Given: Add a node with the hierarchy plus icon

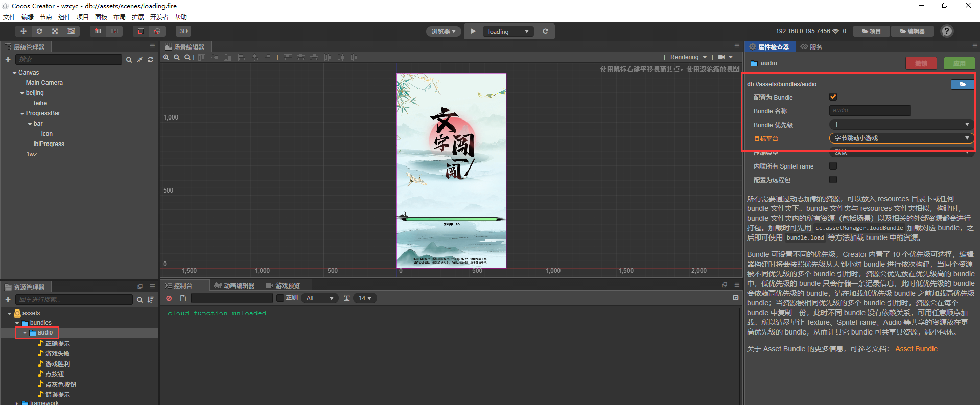Looking at the screenshot, I should (8, 60).
